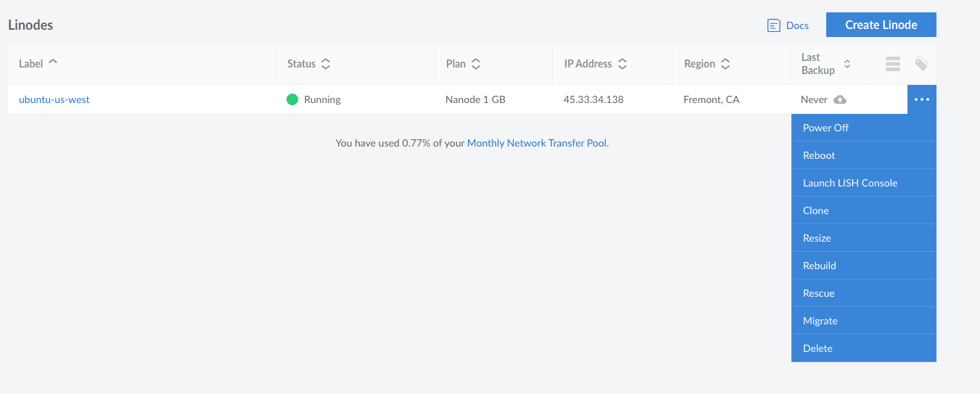Click the green Running status indicator

point(292,99)
